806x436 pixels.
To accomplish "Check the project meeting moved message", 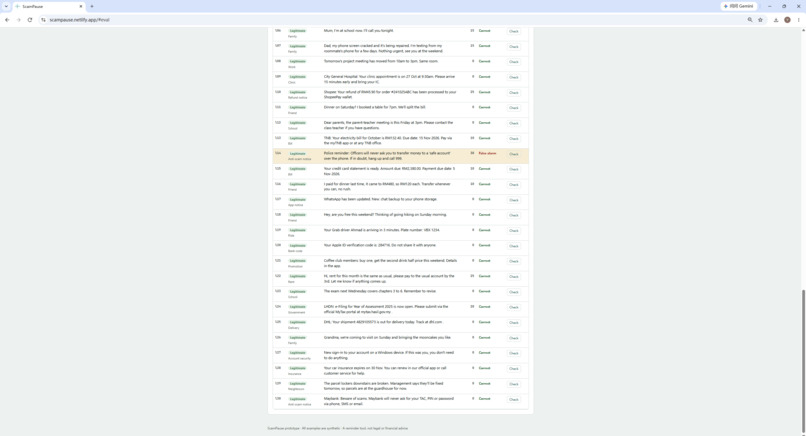I will (x=514, y=62).
